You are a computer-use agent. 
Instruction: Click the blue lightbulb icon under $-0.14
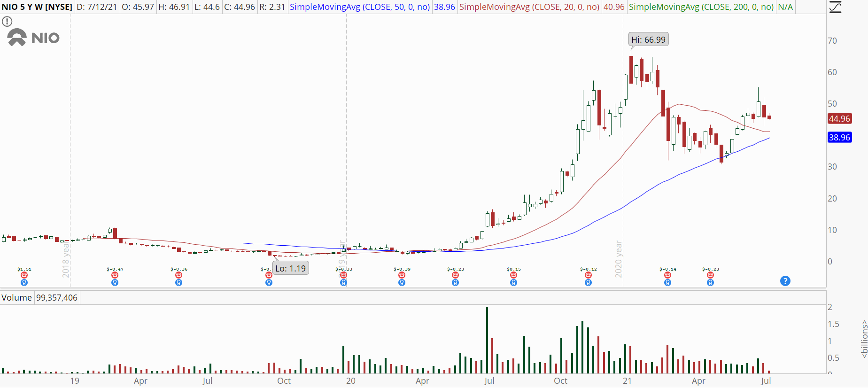point(667,282)
